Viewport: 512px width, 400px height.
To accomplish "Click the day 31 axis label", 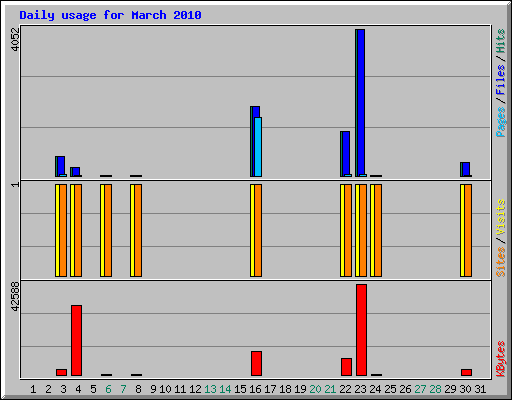I will point(480,389).
